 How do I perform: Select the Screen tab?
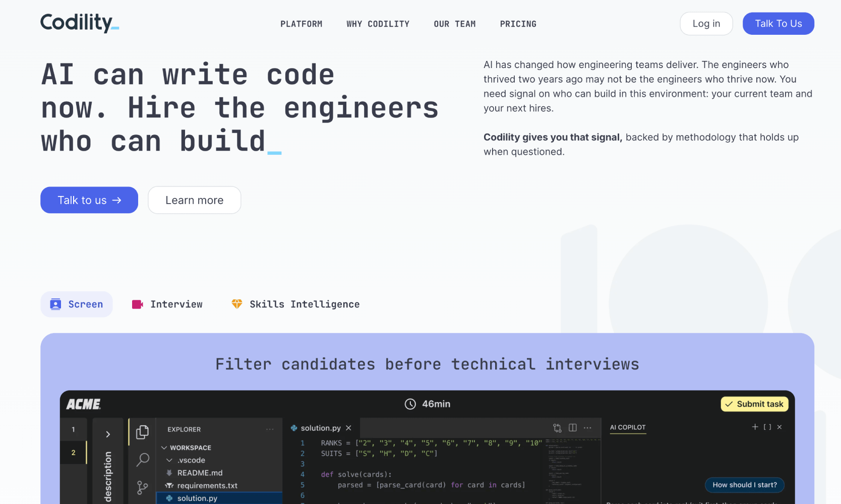coord(77,304)
